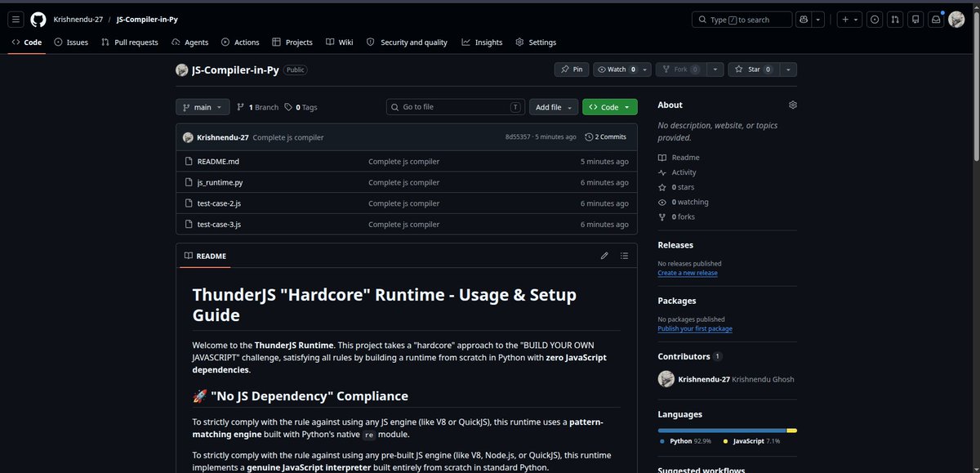Open Fork options dropdown arrow

click(x=715, y=69)
